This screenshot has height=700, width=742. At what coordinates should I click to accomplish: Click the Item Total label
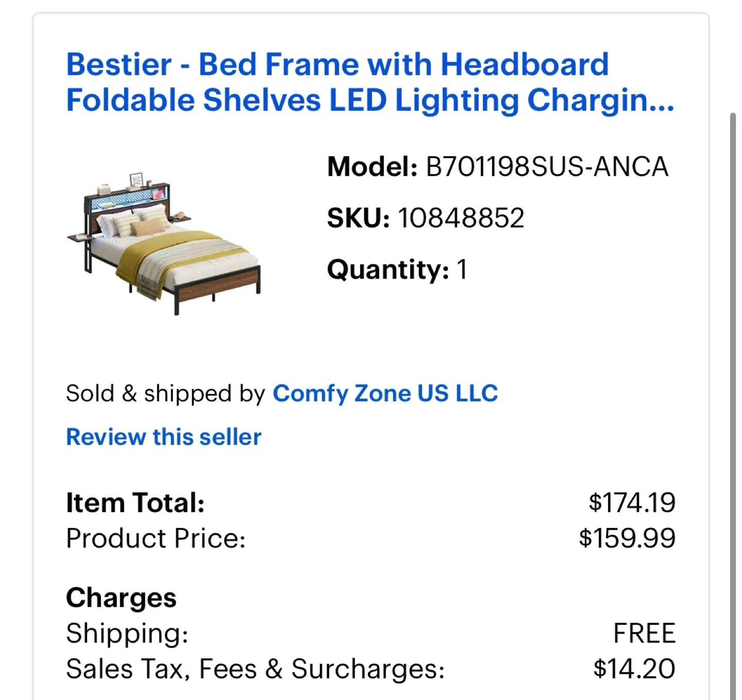pyautogui.click(x=135, y=503)
